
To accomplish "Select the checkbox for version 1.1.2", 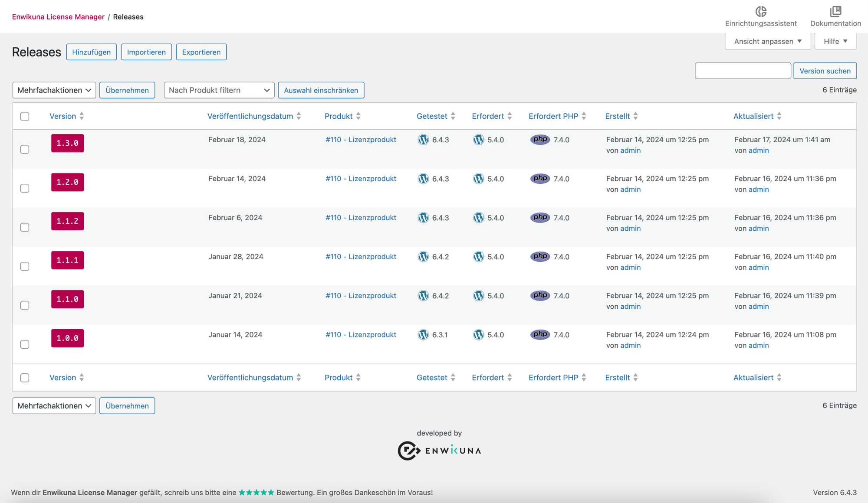I will point(25,227).
